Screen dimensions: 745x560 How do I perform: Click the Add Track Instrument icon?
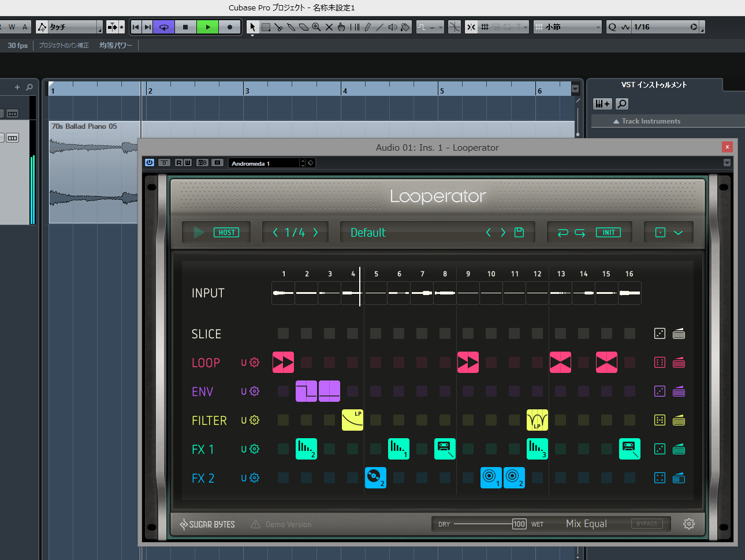pos(602,104)
